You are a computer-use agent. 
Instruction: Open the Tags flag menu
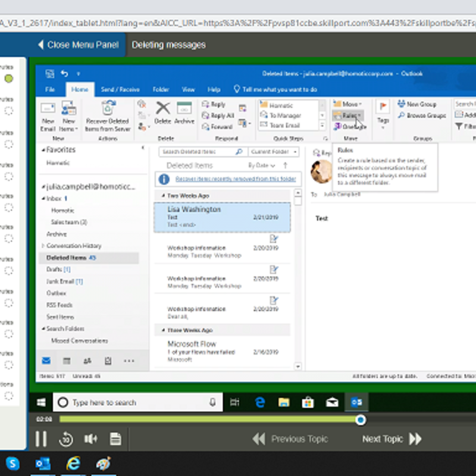[383, 115]
